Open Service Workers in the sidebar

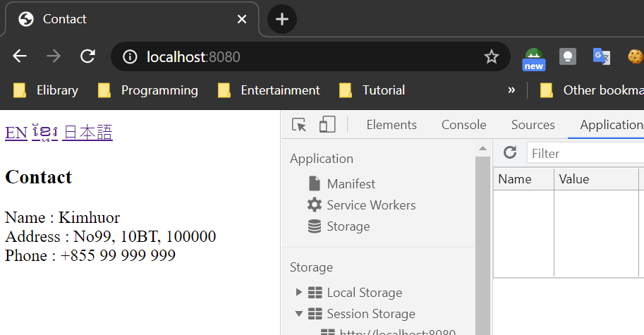[371, 205]
